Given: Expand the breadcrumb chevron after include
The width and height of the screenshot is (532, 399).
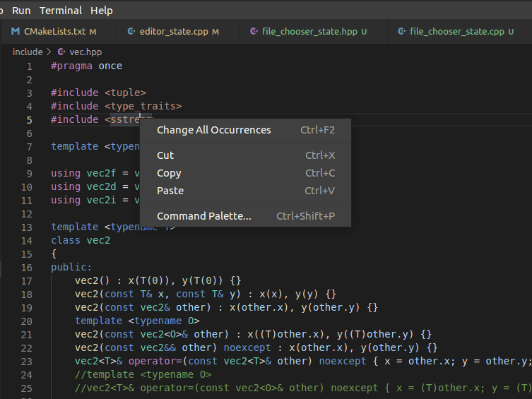Looking at the screenshot, I should point(49,52).
